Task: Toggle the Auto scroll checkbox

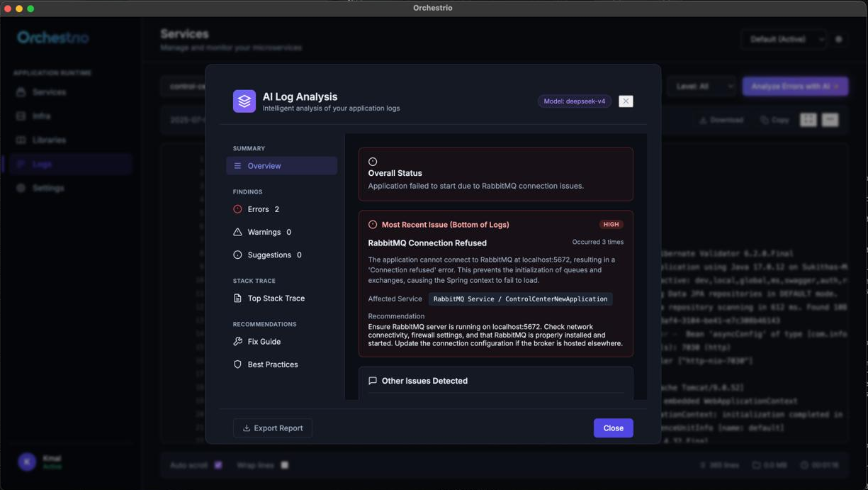Action: coord(218,465)
